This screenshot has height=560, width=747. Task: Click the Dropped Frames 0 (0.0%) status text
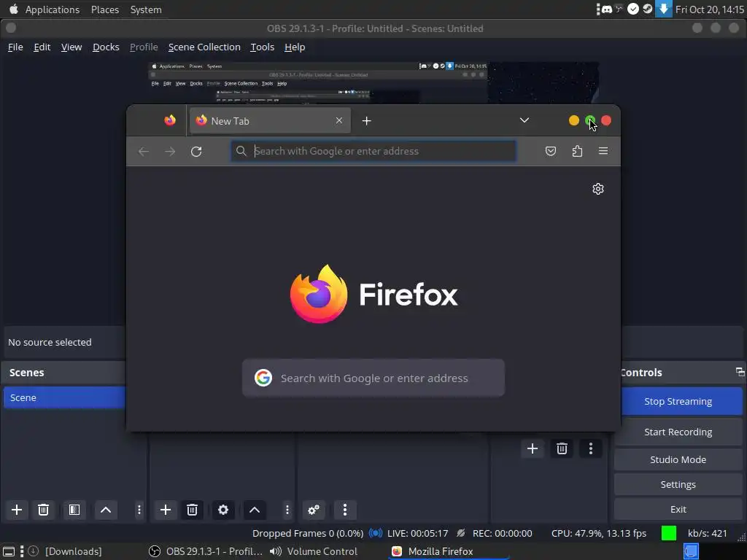(x=308, y=533)
